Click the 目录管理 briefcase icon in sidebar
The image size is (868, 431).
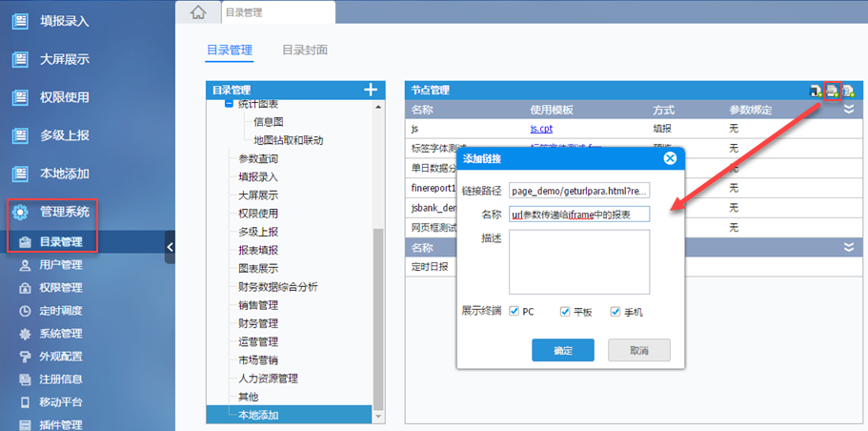[x=25, y=242]
